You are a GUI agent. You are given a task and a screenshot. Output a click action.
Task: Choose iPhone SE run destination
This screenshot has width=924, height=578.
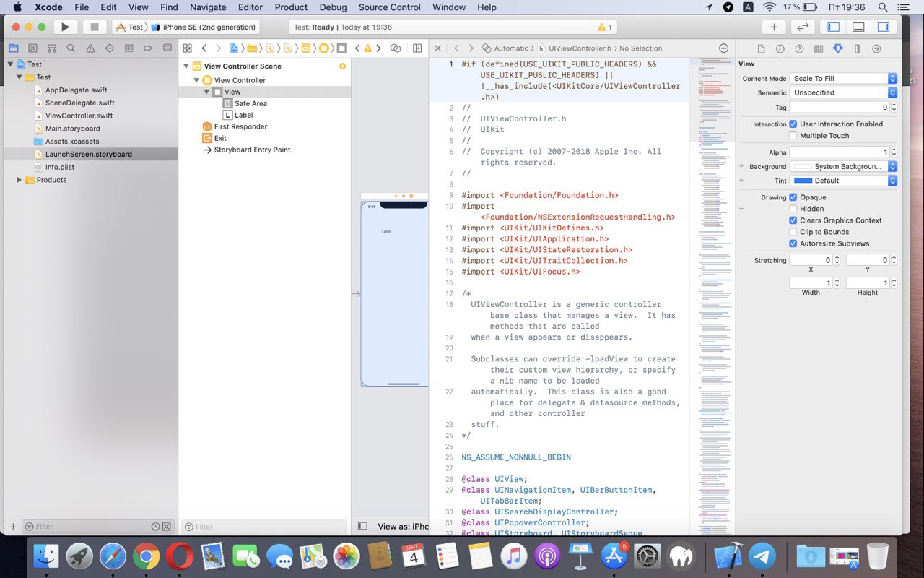[x=204, y=27]
